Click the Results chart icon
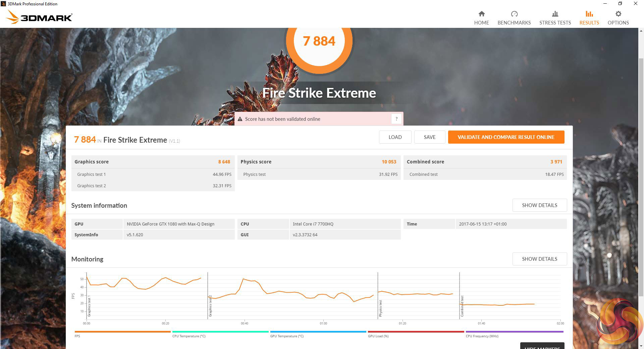The image size is (644, 349). (589, 14)
